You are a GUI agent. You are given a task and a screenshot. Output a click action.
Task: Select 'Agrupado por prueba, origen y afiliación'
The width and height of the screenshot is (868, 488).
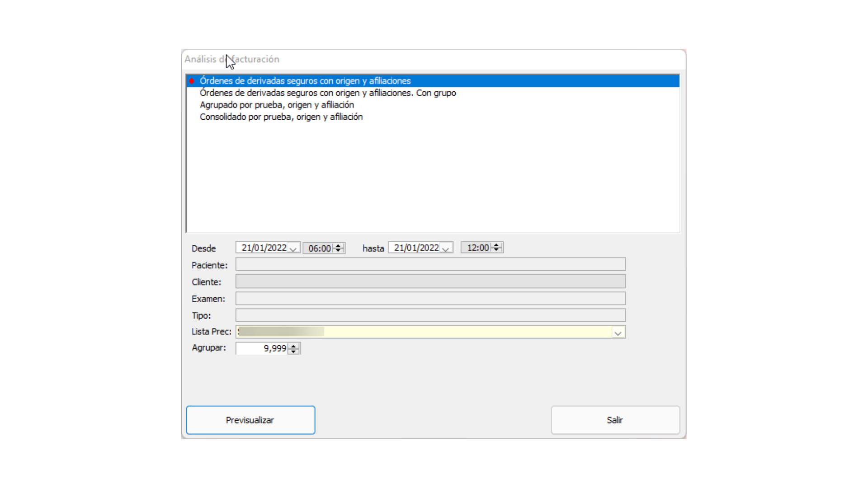(277, 105)
